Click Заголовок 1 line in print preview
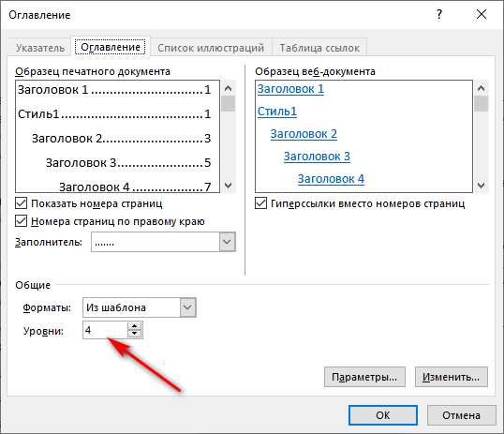Viewport: 504px width, 434px height. pos(114,90)
